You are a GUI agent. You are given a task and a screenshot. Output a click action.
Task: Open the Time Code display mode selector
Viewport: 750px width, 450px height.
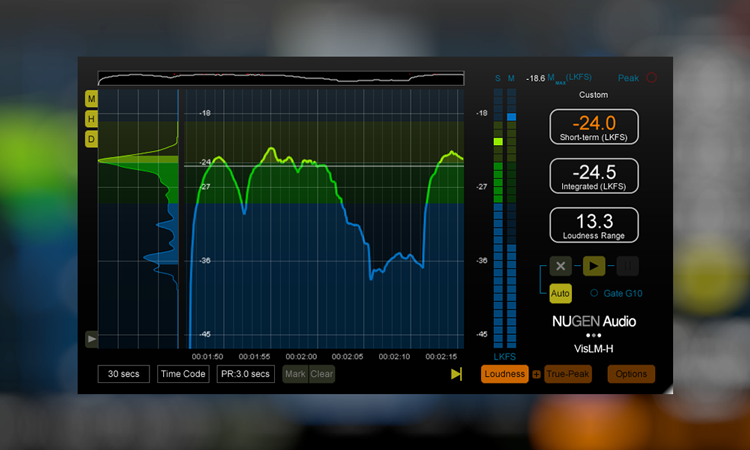click(x=183, y=374)
